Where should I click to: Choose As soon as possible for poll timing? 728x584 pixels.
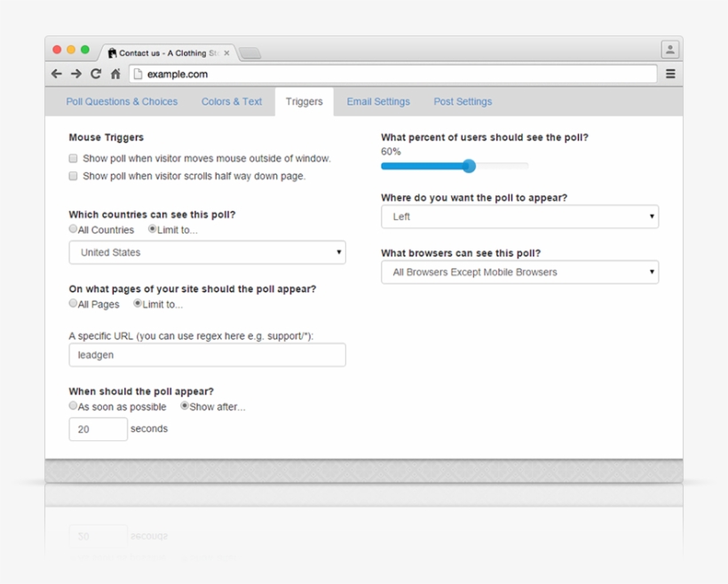tap(73, 406)
